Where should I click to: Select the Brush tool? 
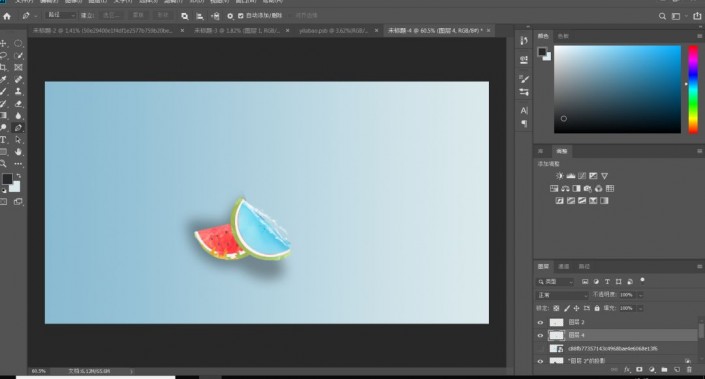3,92
